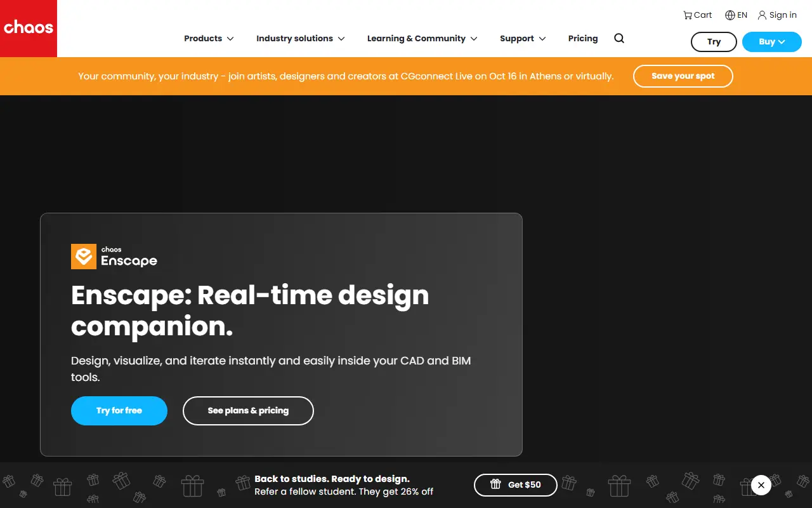The height and width of the screenshot is (508, 812).
Task: Expand the Support menu
Action: tap(523, 38)
